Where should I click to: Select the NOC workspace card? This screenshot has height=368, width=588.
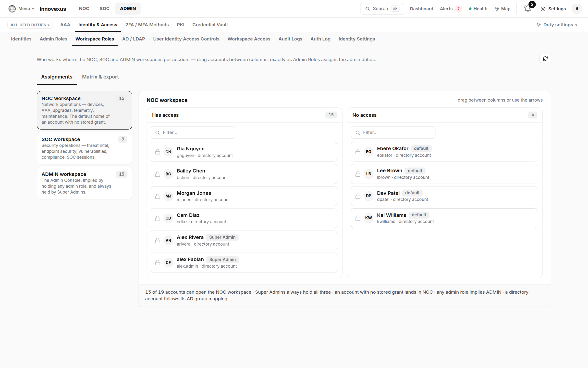[85, 110]
